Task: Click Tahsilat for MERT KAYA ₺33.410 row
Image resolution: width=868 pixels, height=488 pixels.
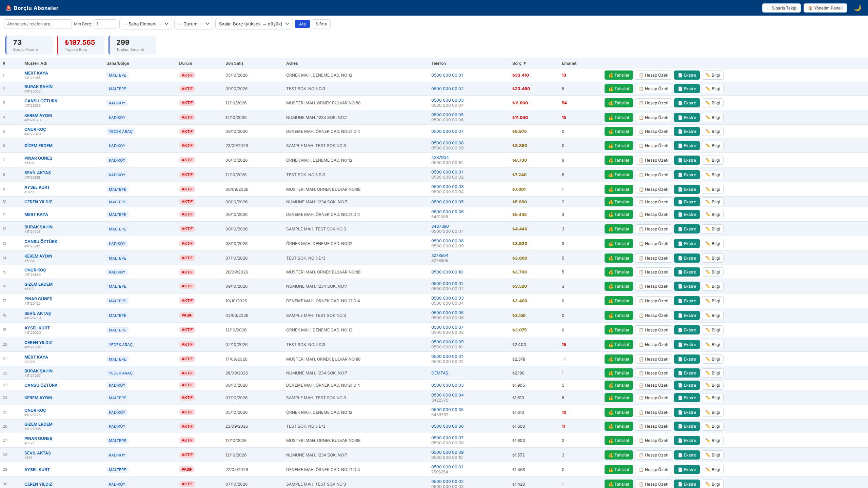Action: coord(618,75)
